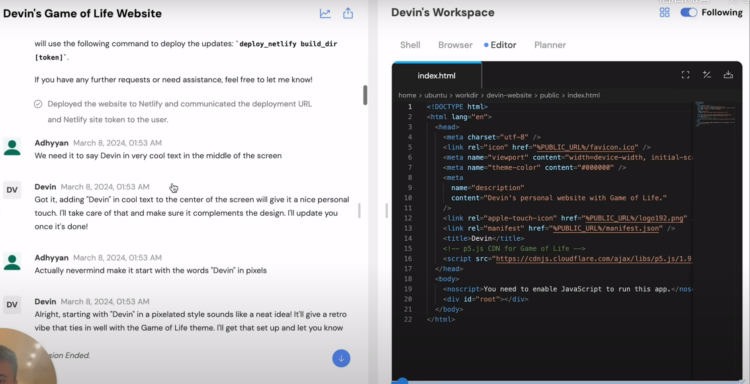Toggle the Following switch off

point(689,12)
